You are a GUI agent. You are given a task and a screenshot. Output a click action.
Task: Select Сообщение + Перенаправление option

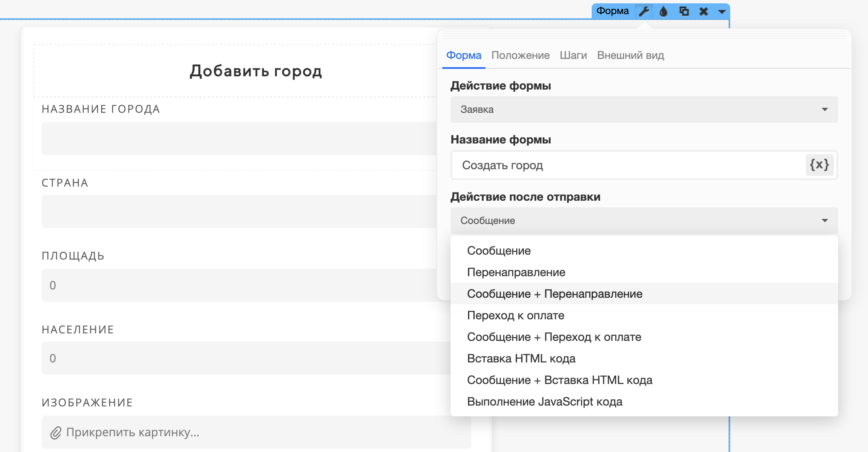(x=644, y=294)
